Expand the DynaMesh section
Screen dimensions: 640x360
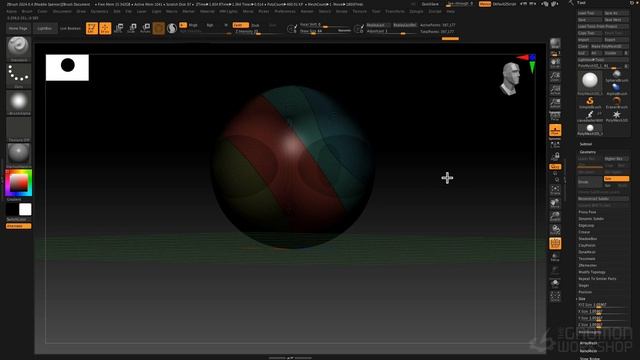(587, 252)
